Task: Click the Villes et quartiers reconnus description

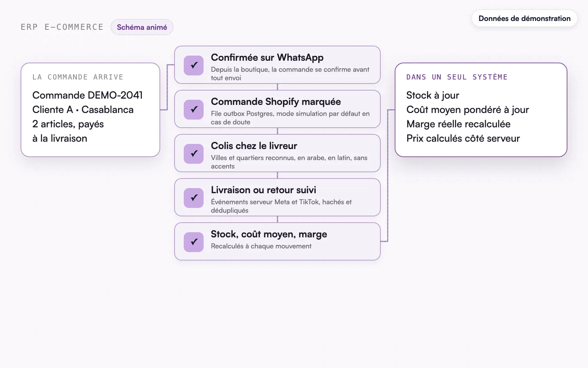Action: (289, 162)
